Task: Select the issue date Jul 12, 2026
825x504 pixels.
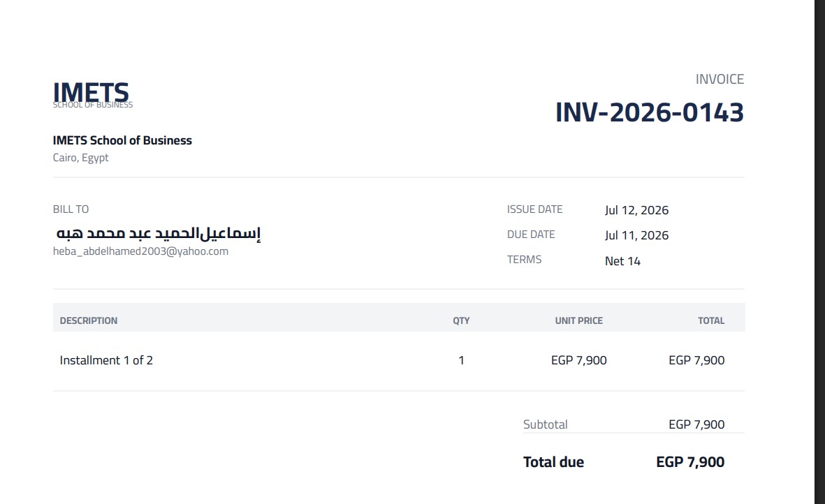Action: (x=636, y=210)
